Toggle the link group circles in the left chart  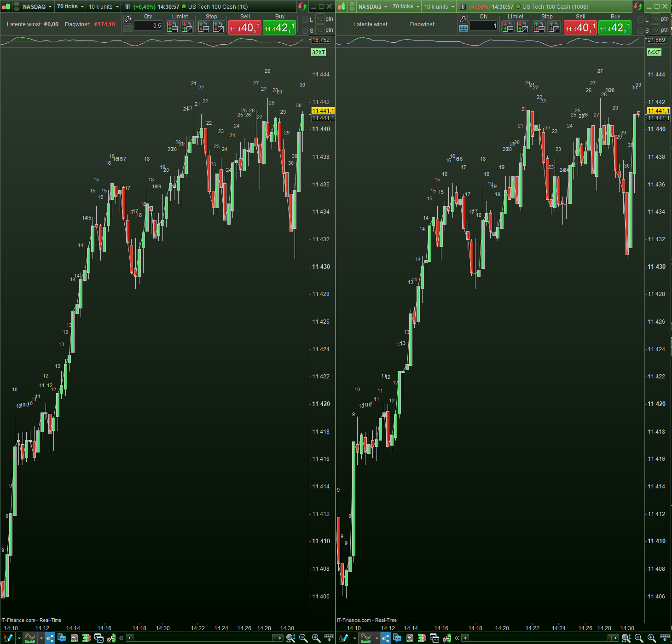[17, 6]
